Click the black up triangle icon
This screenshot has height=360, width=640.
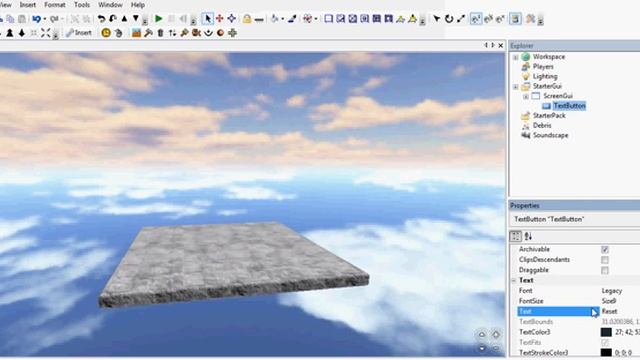[x=124, y=18]
